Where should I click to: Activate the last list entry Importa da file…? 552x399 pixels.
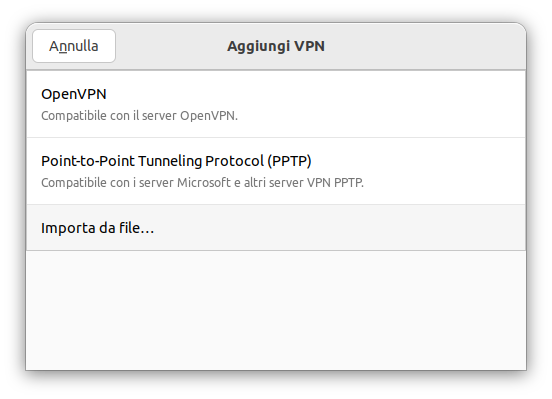point(276,228)
